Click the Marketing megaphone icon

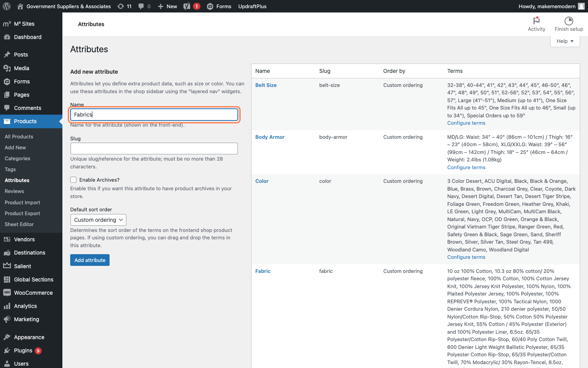[x=7, y=319]
